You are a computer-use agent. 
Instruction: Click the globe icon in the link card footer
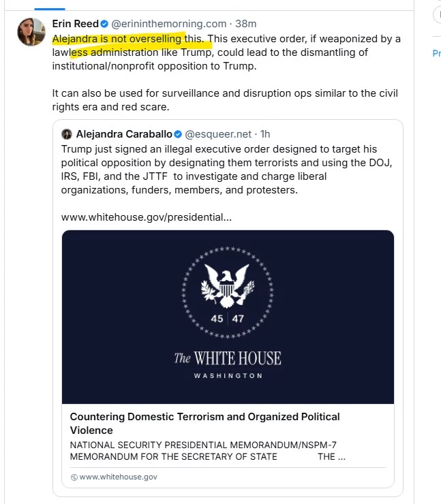pos(74,477)
